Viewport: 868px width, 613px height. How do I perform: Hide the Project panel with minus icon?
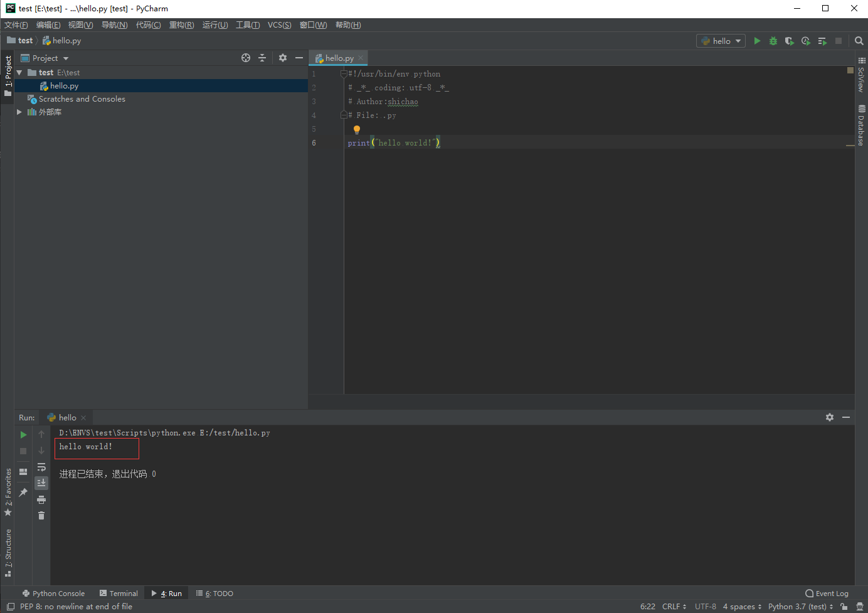(x=299, y=58)
